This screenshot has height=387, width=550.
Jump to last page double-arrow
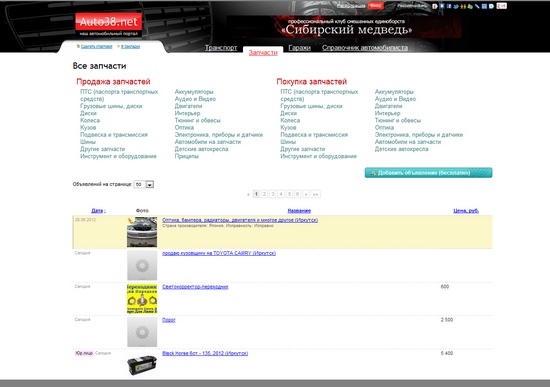pyautogui.click(x=316, y=194)
